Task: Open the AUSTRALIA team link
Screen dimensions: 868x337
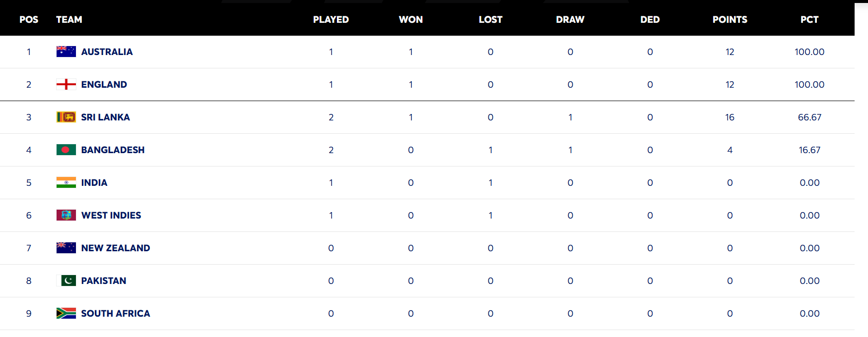Action: 107,52
